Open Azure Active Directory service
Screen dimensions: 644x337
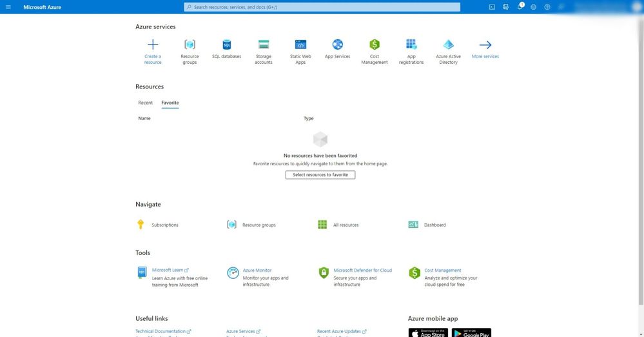(x=449, y=52)
